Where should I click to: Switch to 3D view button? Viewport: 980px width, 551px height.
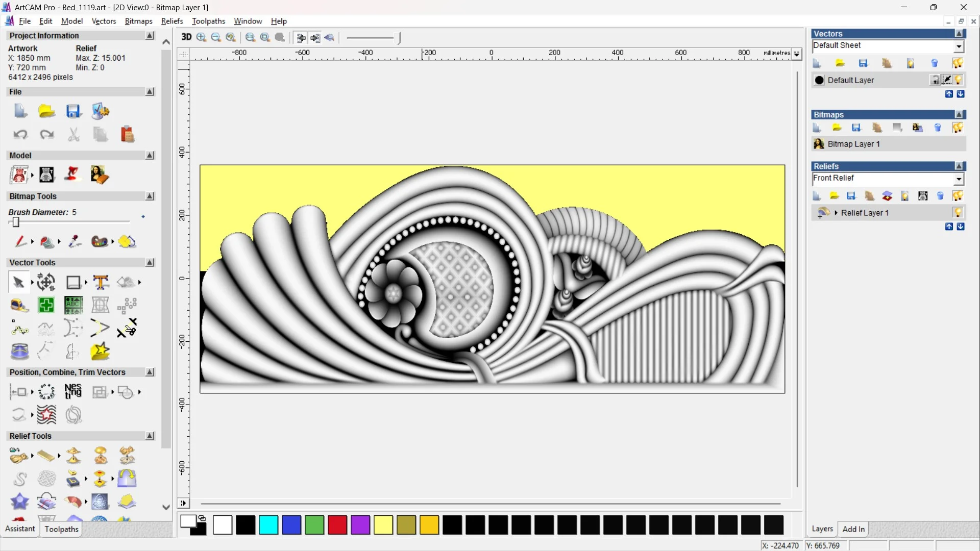point(186,37)
